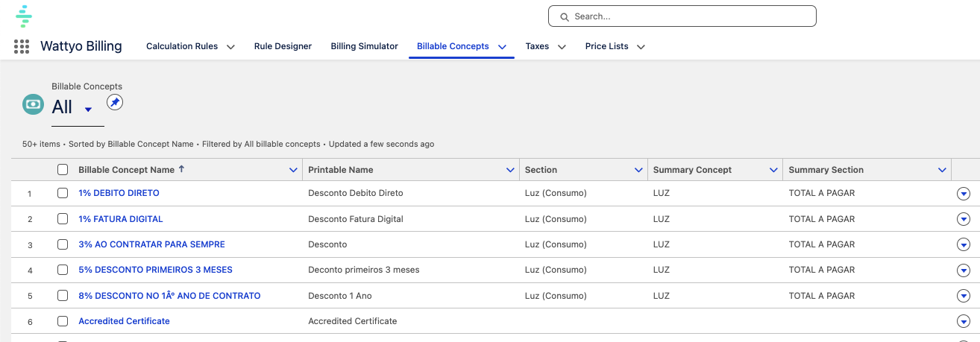This screenshot has height=342, width=980.
Task: Go to the Calculation Rules tab
Action: pos(182,46)
